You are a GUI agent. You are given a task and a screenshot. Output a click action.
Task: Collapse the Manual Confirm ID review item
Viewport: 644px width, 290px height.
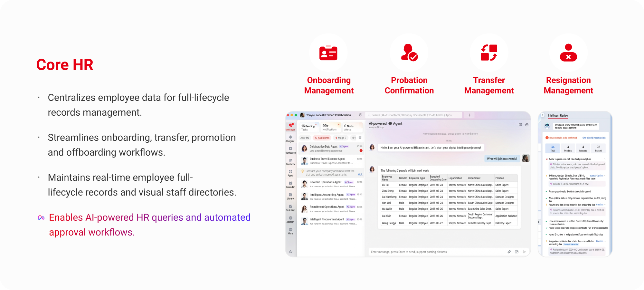605,176
